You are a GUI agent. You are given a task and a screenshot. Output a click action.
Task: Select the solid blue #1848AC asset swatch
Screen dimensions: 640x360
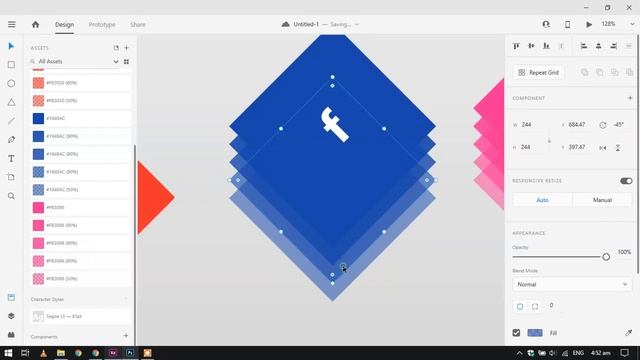coord(38,118)
